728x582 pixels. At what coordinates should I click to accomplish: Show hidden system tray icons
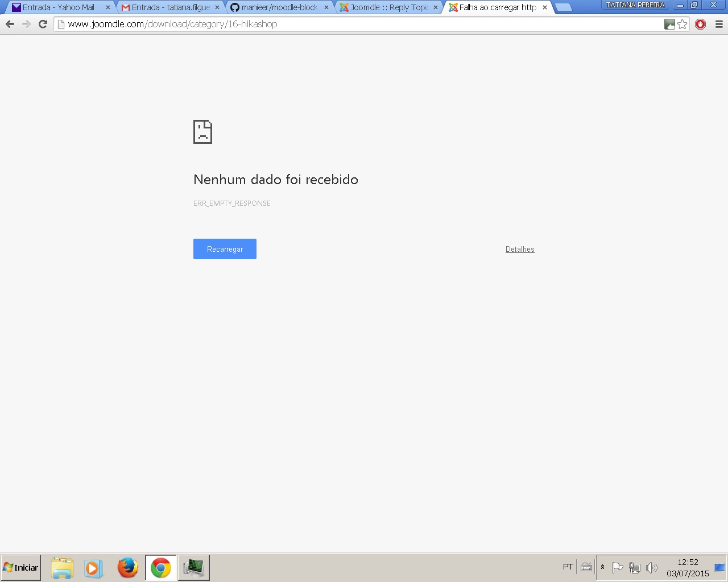pyautogui.click(x=602, y=567)
